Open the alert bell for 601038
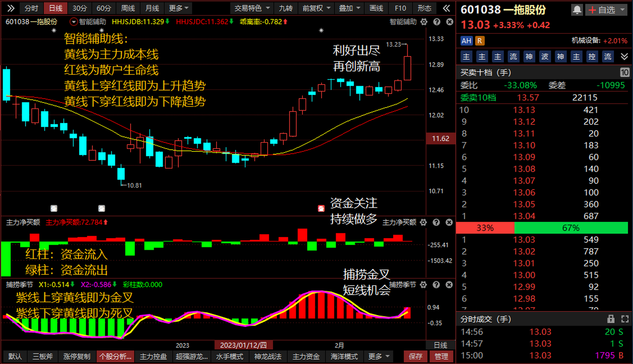The width and height of the screenshot is (633, 364). point(577,10)
